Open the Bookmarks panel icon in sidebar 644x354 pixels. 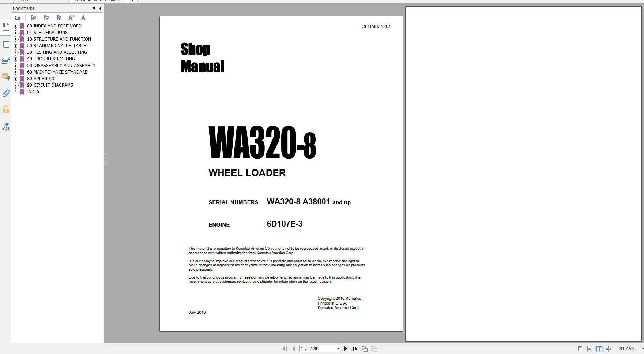(x=5, y=27)
